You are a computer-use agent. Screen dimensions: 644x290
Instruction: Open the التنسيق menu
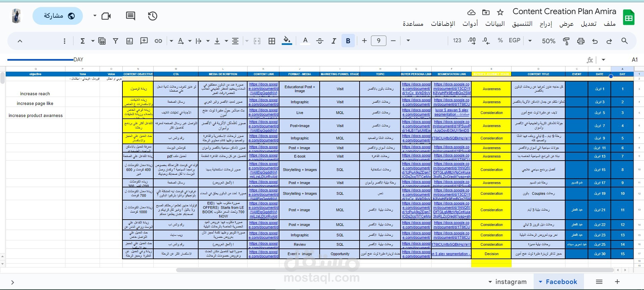click(x=522, y=24)
